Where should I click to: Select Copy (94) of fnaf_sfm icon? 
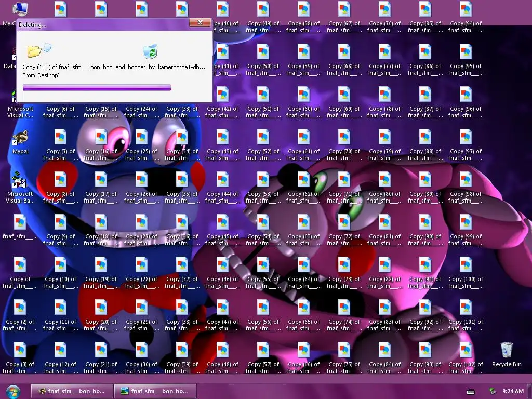click(x=465, y=17)
